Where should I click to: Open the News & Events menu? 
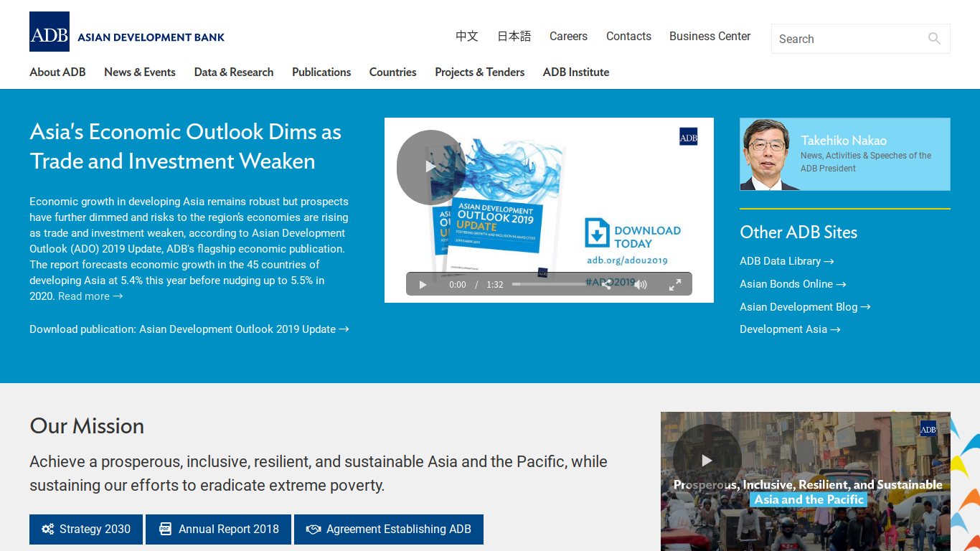(140, 72)
